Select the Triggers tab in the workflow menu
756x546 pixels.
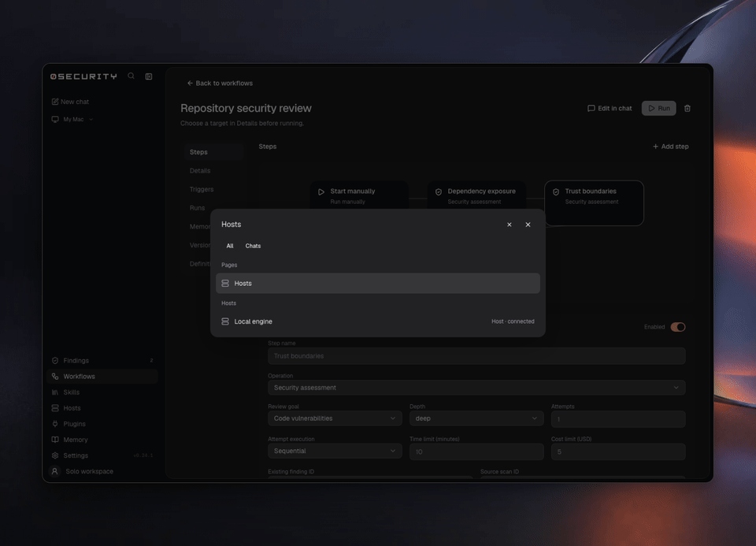pyautogui.click(x=201, y=189)
